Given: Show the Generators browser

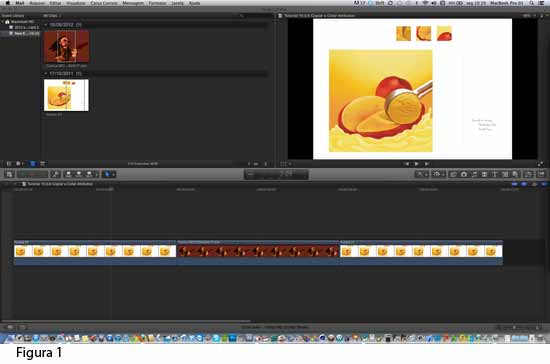Looking at the screenshot, I should pyautogui.click(x=505, y=174).
